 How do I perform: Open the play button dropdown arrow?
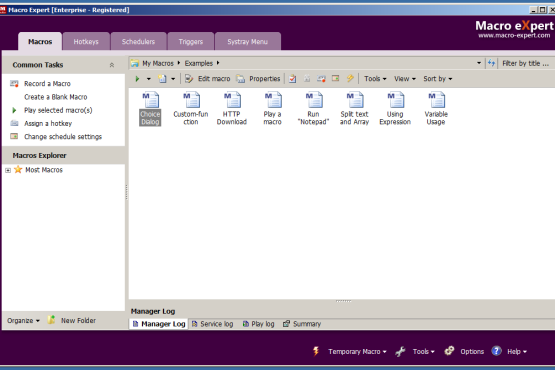[149, 79]
